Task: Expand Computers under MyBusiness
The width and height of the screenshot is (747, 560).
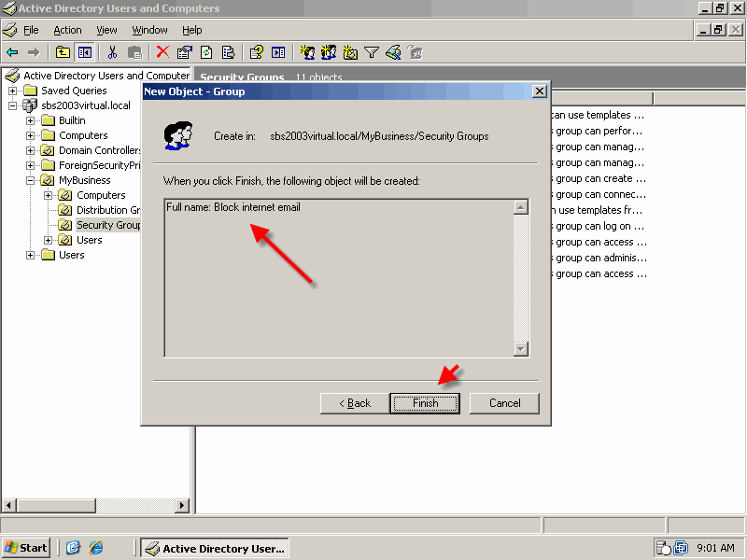Action: 49,195
